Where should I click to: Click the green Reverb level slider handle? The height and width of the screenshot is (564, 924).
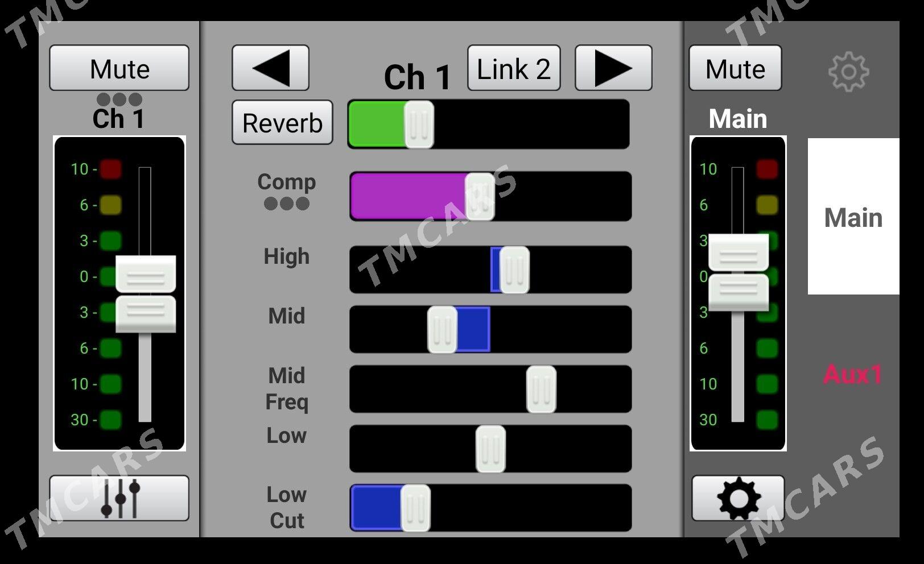[x=419, y=124]
